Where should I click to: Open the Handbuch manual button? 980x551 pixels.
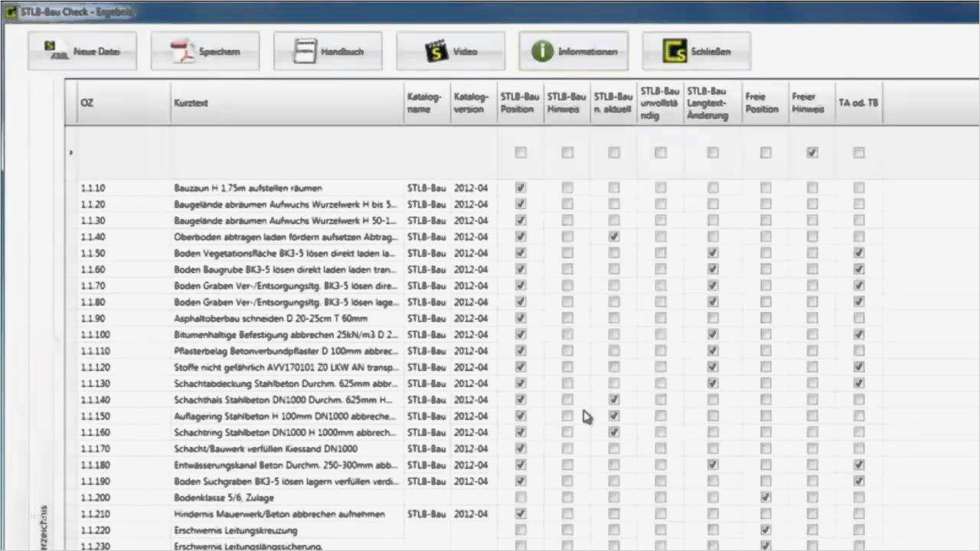tap(328, 51)
